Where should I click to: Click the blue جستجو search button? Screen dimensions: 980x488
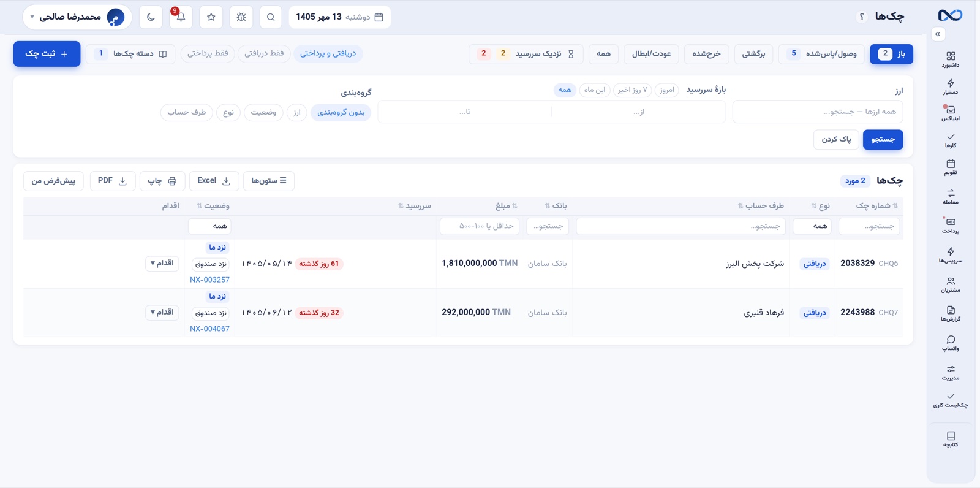click(x=883, y=140)
